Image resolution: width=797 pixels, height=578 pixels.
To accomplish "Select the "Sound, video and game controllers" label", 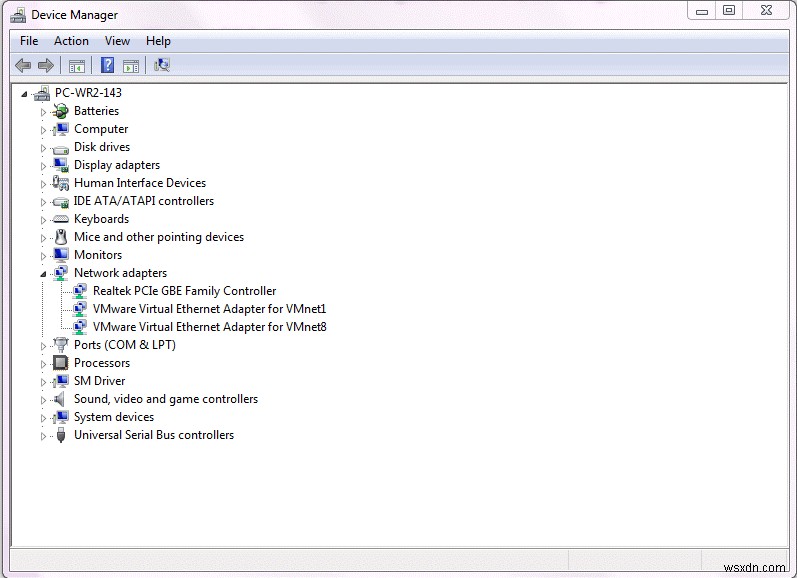I will pyautogui.click(x=166, y=399).
